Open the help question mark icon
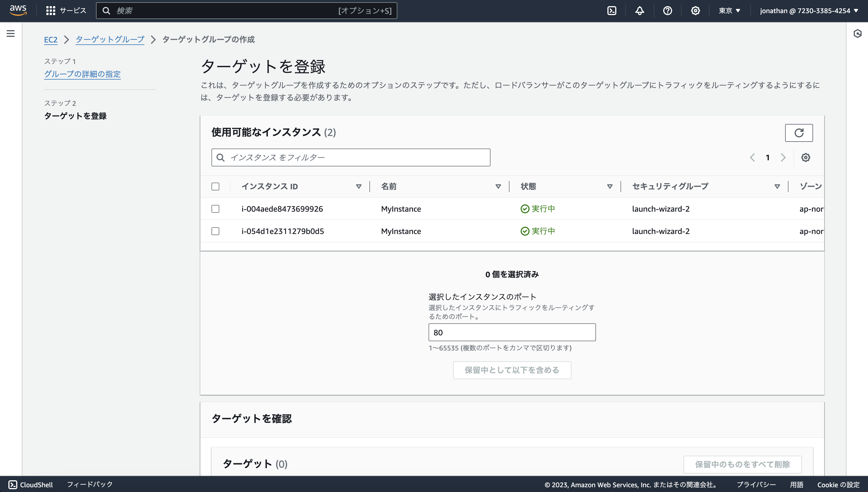 (667, 11)
